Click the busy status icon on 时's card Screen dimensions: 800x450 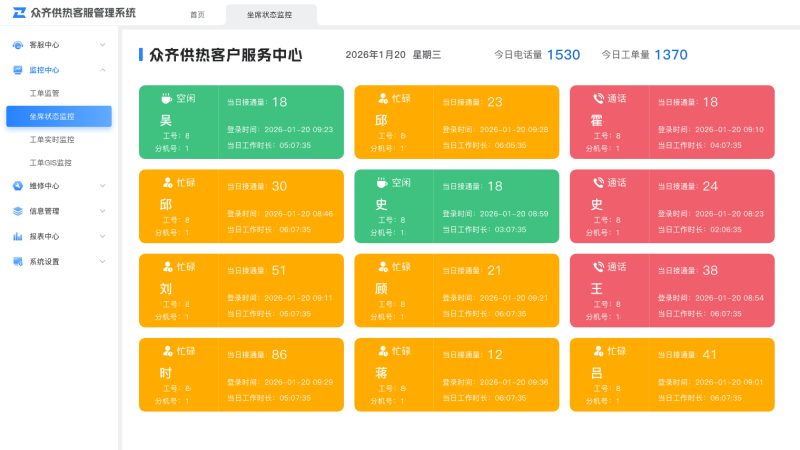(167, 351)
